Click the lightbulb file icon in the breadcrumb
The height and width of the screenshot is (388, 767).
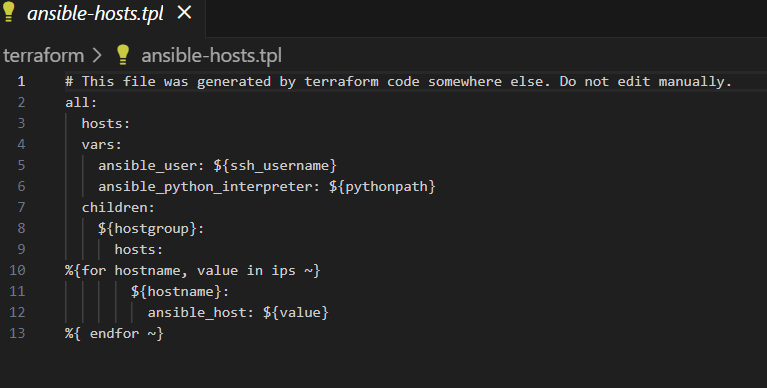click(123, 54)
